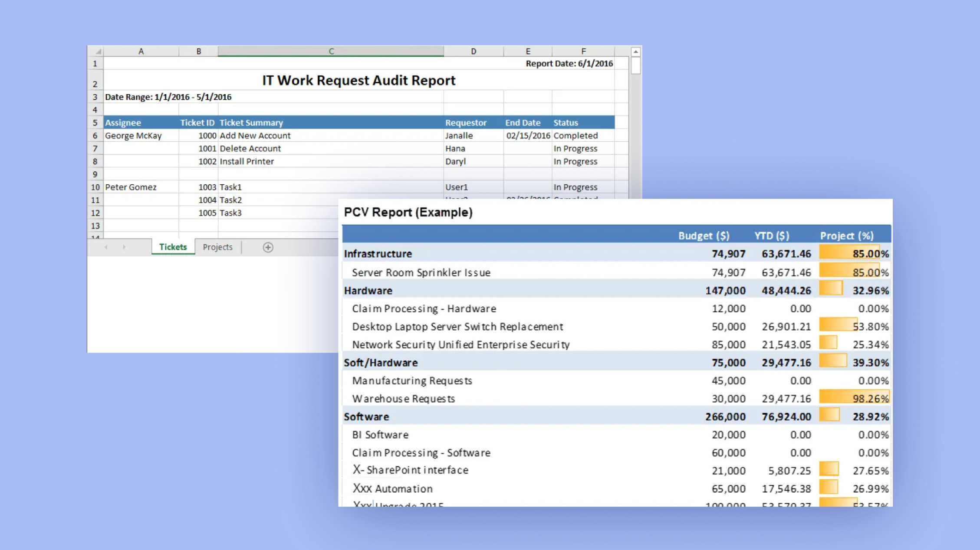This screenshot has width=980, height=550.
Task: Click the Date Range: 1/1/2016 - 5/1/2016 cell
Action: coord(168,97)
